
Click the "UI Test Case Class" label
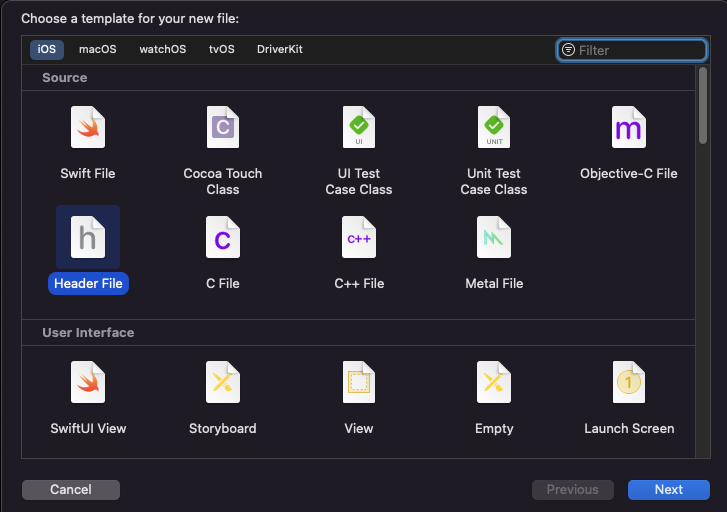(359, 181)
